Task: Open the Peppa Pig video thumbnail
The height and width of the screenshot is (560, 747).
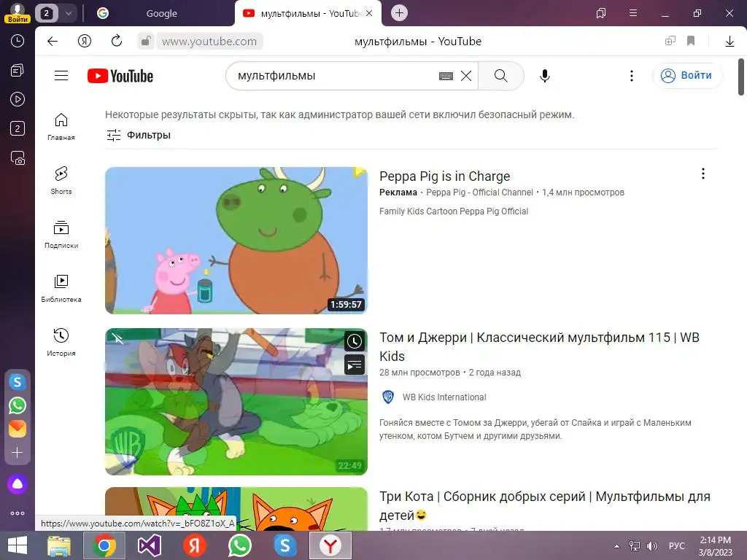Action: tap(236, 241)
